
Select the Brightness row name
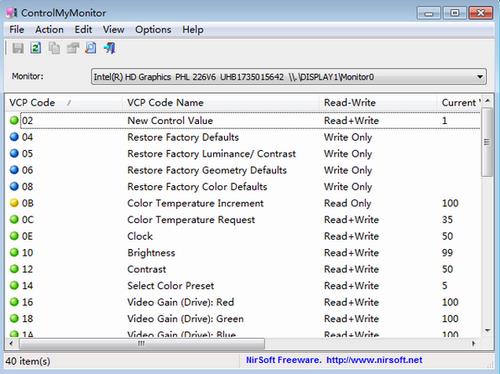pyautogui.click(x=151, y=253)
